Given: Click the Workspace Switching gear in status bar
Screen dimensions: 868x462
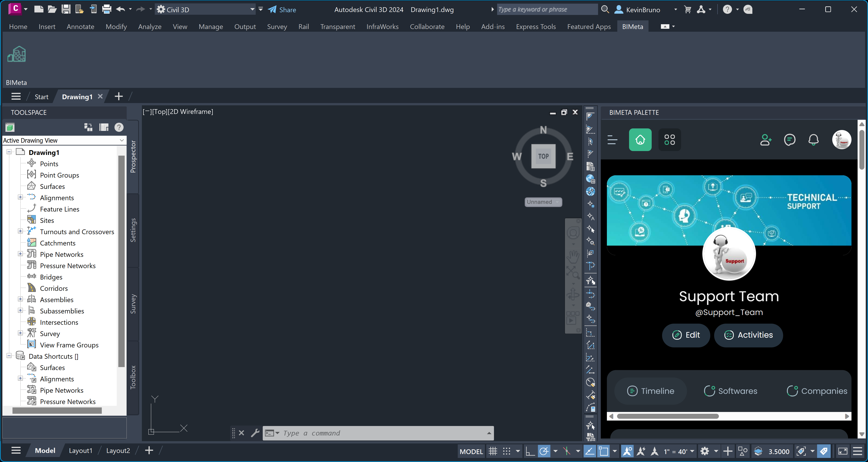Looking at the screenshot, I should coord(705,451).
